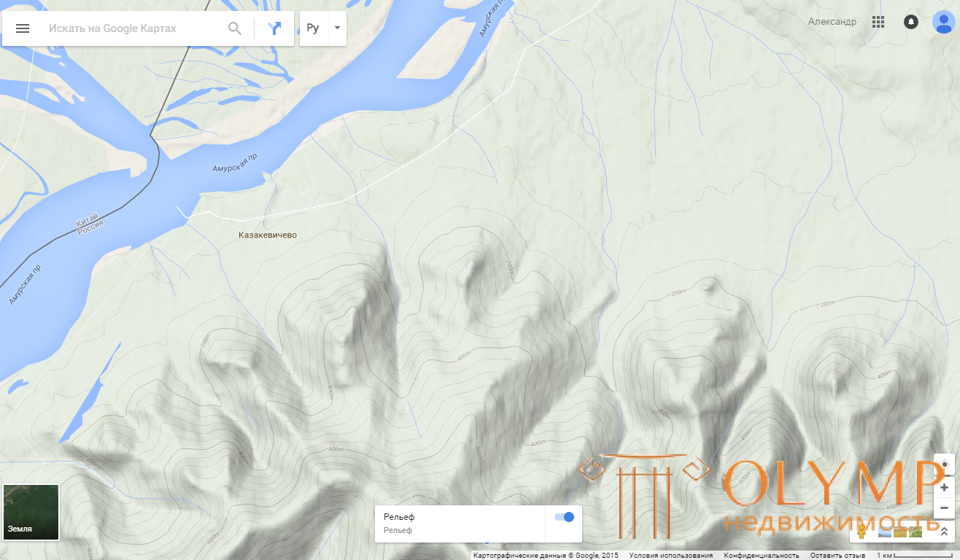Click the search magnifier icon
Screen dimensions: 960x560
tap(235, 28)
